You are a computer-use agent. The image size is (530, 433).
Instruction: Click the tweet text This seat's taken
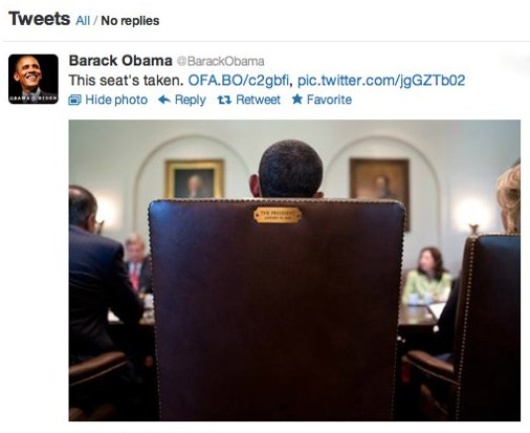[126, 80]
